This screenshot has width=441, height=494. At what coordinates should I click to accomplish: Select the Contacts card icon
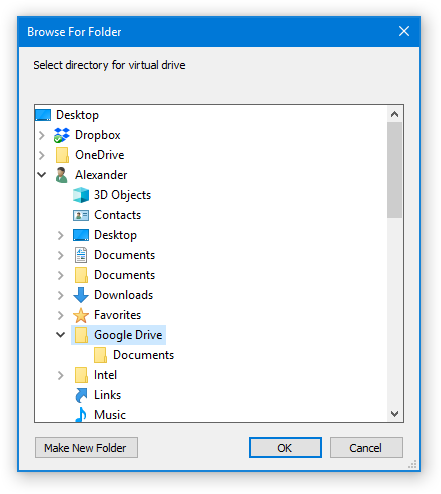click(x=81, y=215)
